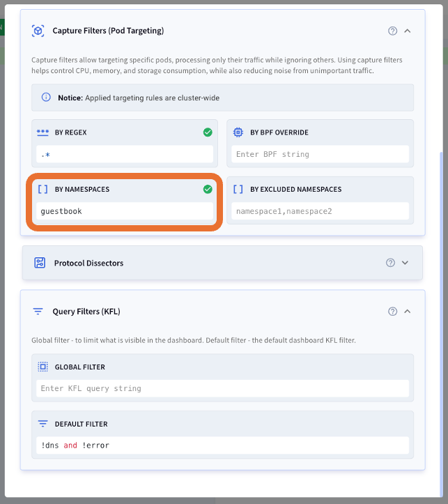Click the Global Filter KFL query field

pyautogui.click(x=222, y=388)
